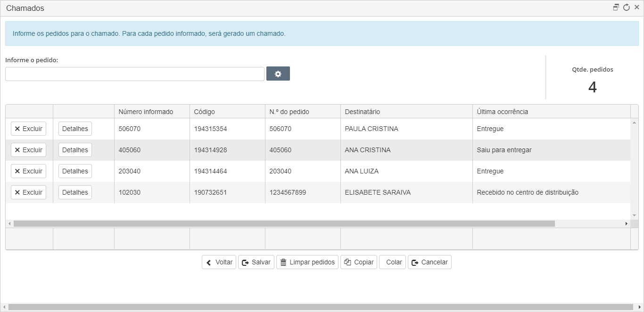Copy orders using the Copiar button
Screen dimensions: 644x312
tap(359, 262)
